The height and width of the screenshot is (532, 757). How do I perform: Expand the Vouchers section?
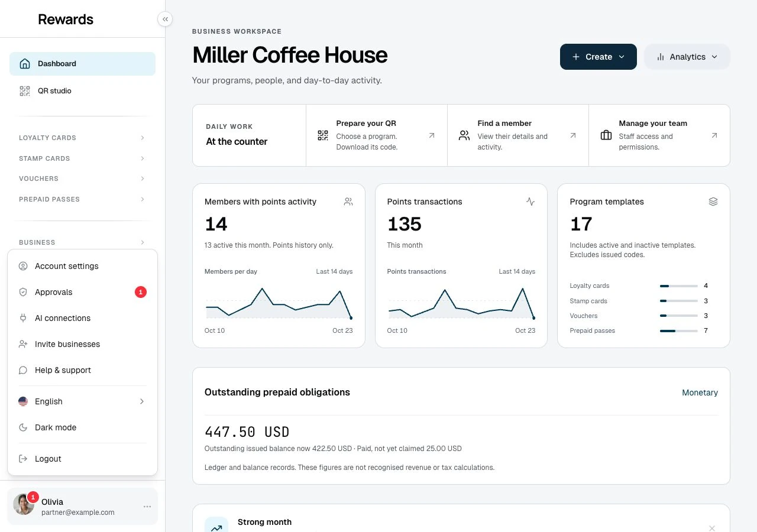point(82,179)
